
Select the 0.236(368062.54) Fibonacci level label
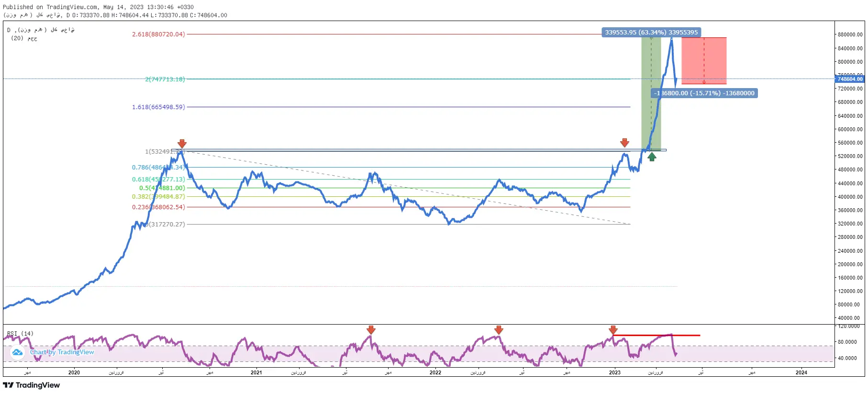(x=158, y=207)
